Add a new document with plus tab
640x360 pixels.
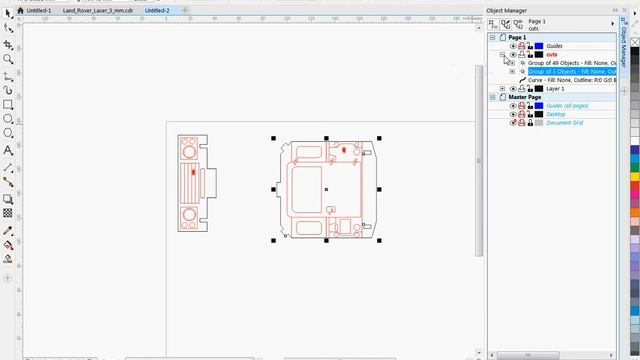pos(185,11)
